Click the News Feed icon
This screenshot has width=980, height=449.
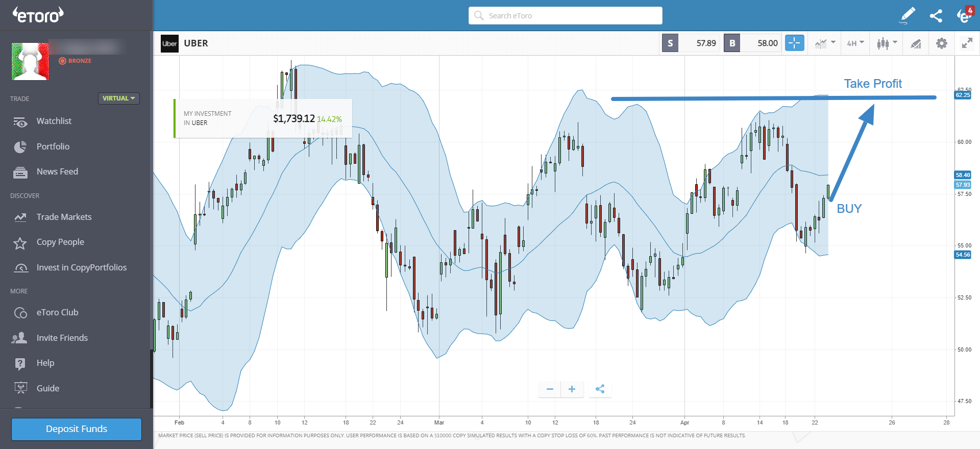click(20, 172)
